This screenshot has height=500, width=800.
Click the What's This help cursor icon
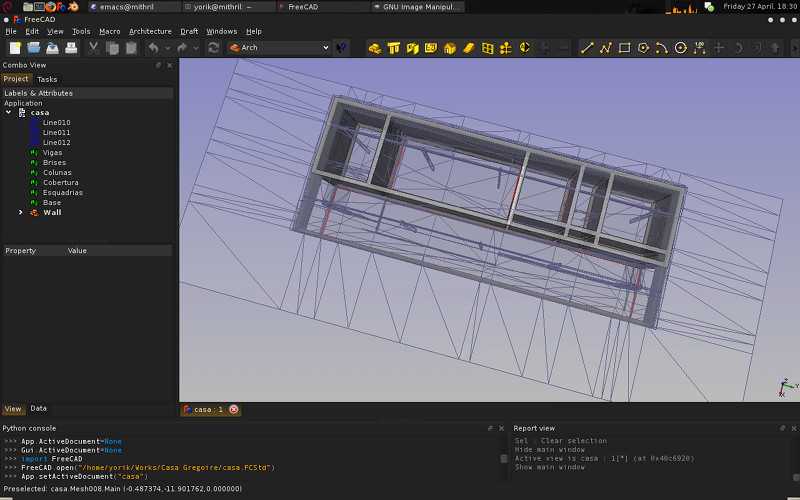coord(342,47)
